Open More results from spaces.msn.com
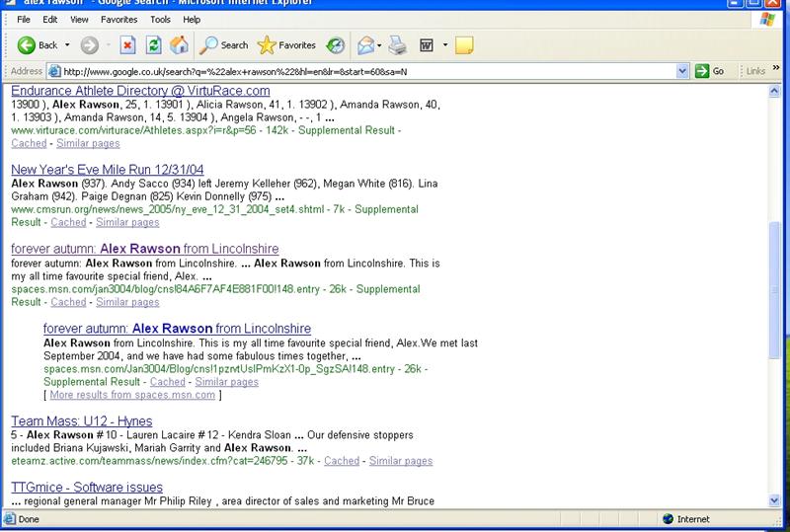The image size is (790, 532). tap(132, 395)
